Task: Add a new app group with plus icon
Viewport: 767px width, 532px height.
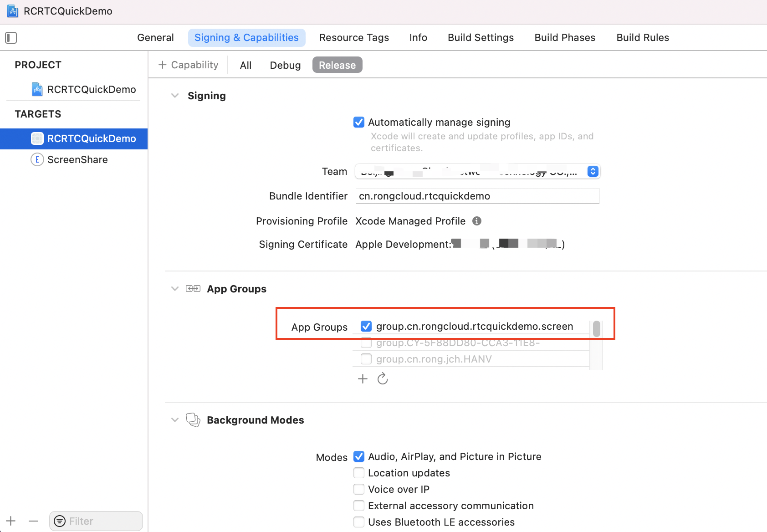Action: pos(363,379)
